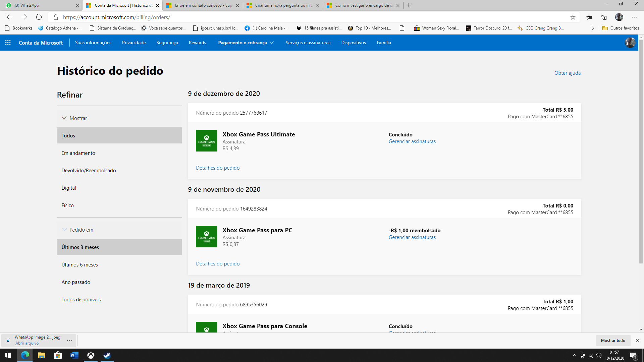
Task: Open Steam from taskbar
Action: point(107,355)
